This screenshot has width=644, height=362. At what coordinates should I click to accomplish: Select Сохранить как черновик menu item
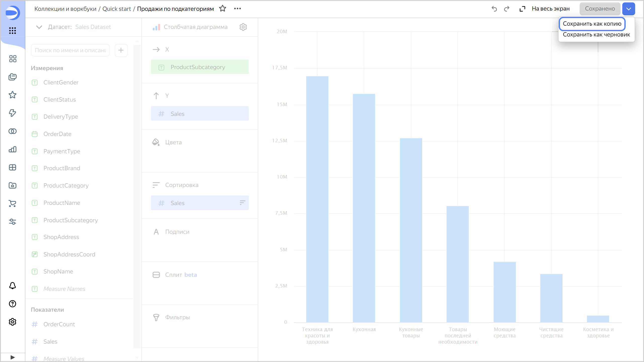pos(596,35)
